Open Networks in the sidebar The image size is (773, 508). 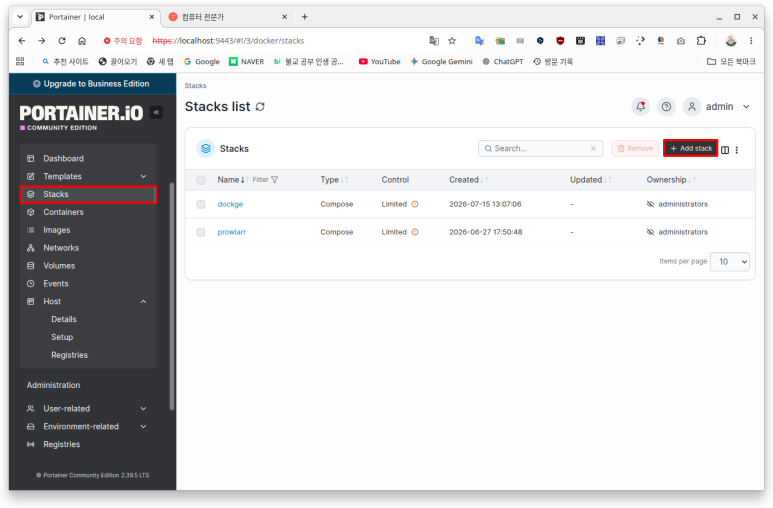click(88, 248)
